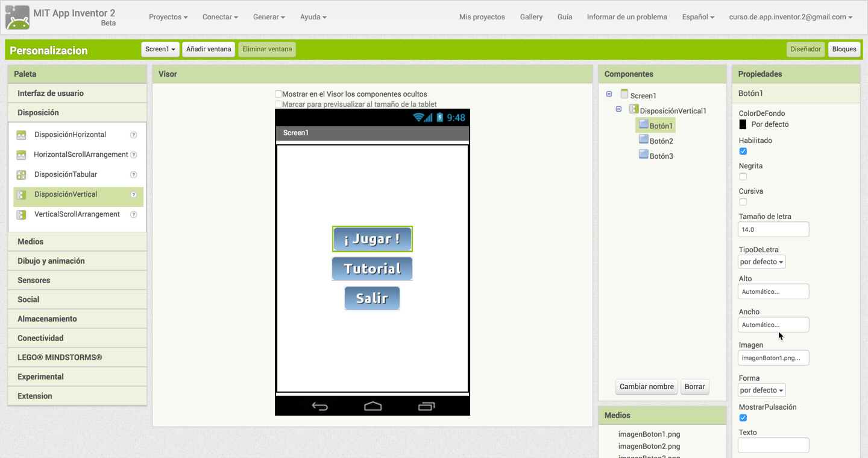Viewport: 868px width, 458px height.
Task: Enable the Negrita checkbox
Action: click(743, 177)
